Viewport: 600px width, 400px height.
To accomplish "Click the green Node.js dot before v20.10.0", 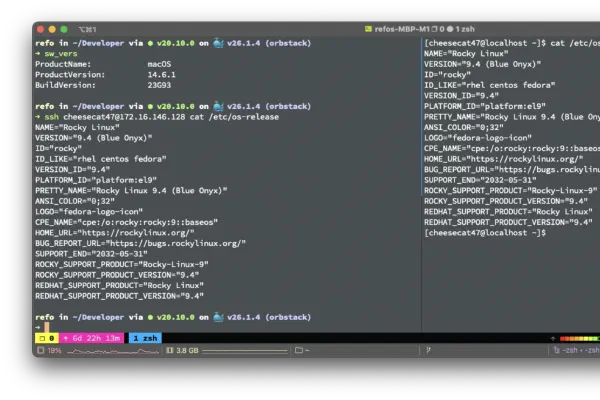I will (150, 44).
